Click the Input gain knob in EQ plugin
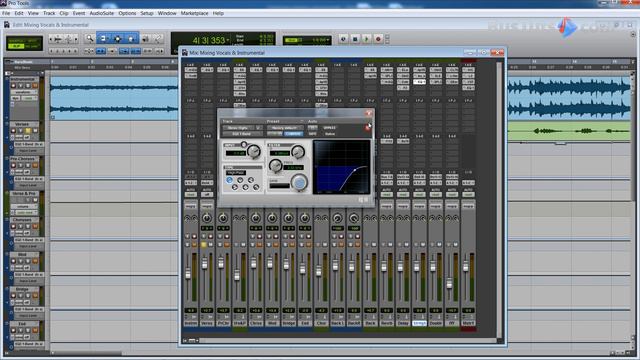The height and width of the screenshot is (360, 640). click(254, 151)
